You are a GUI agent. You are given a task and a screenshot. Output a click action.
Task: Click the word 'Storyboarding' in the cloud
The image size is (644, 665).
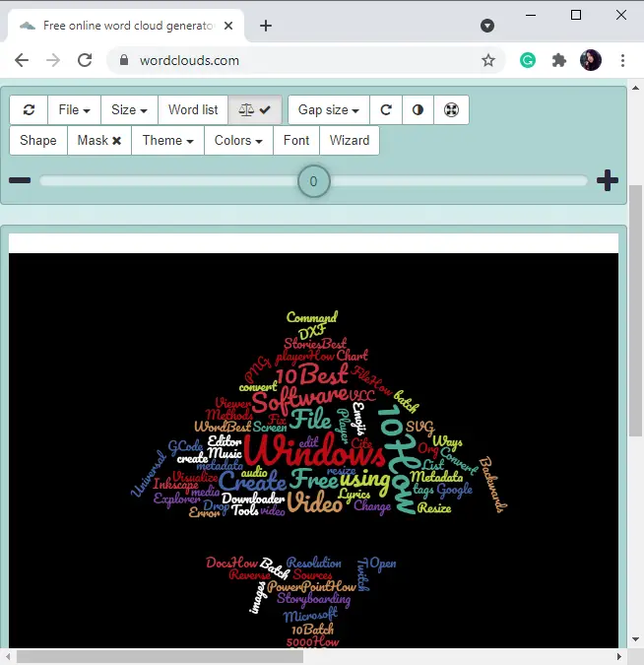click(x=314, y=599)
